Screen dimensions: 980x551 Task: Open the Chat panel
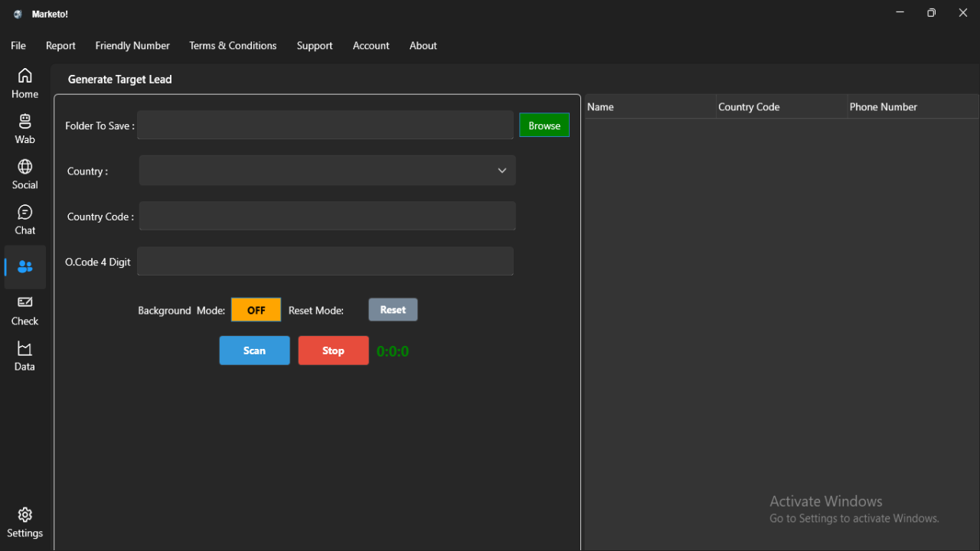24,220
